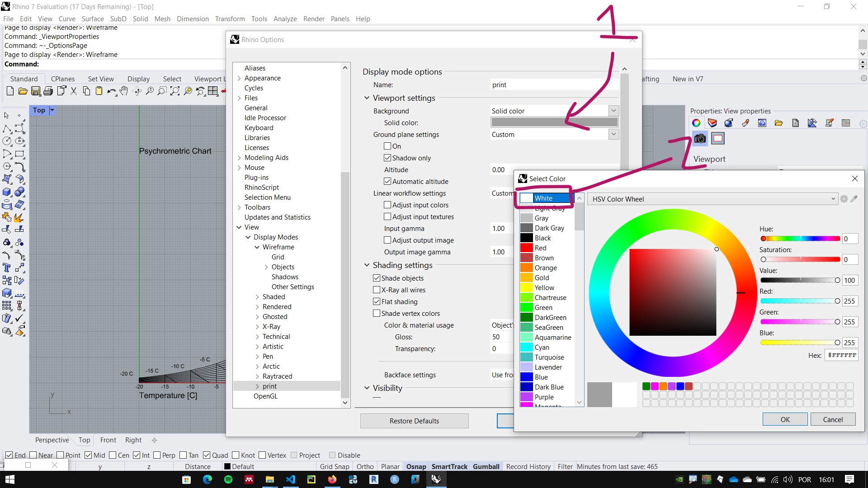Viewport: 868px width, 488px height.
Task: Paste using the clipboard toolbar icon
Action: (99, 91)
